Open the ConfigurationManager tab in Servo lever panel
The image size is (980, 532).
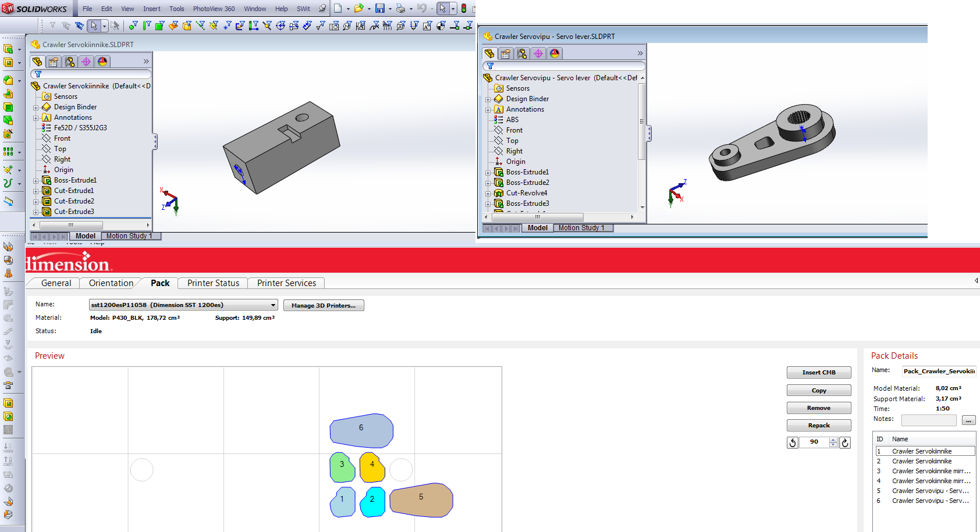[x=522, y=53]
